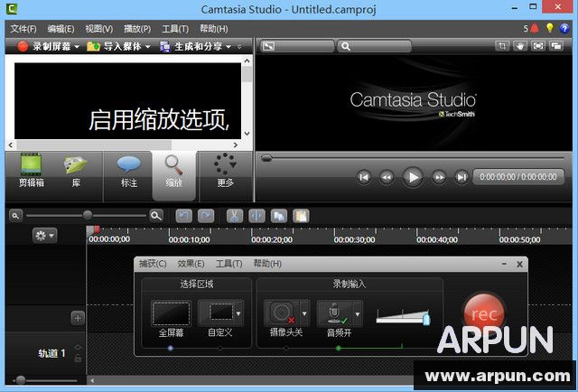Expand the 生成和分享 dropdown arrow
The height and width of the screenshot is (392, 578).
point(228,47)
